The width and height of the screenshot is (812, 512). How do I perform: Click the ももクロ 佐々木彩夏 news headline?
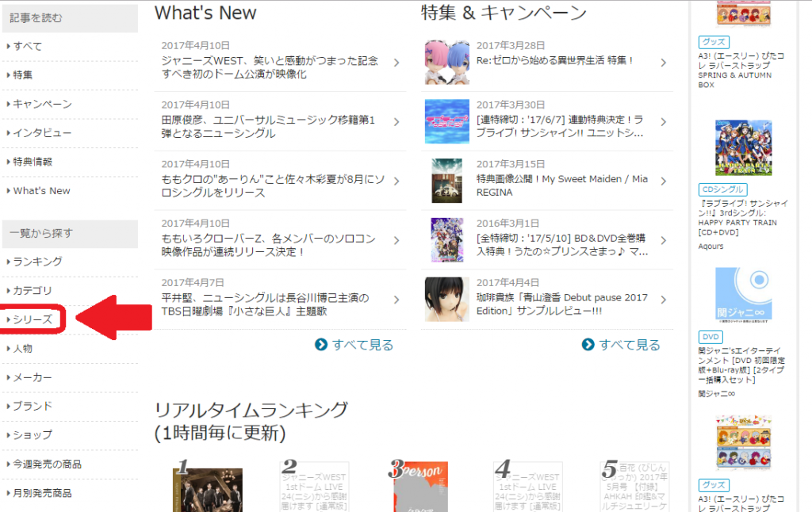(274, 185)
